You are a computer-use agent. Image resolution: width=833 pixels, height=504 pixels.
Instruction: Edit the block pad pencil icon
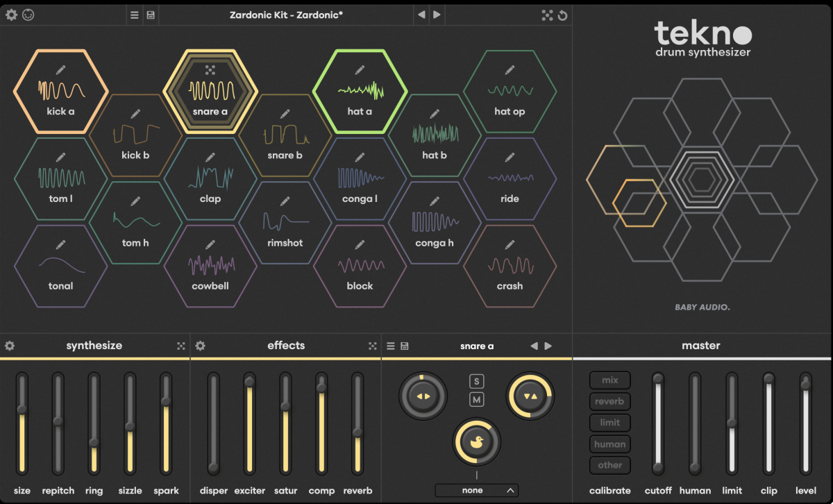tap(360, 244)
